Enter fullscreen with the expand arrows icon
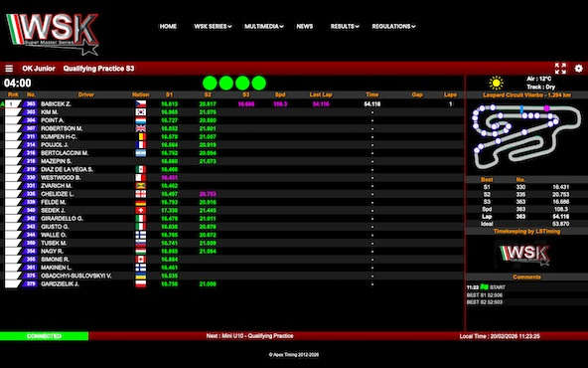Viewport: 588px width, 368px height. coord(560,69)
